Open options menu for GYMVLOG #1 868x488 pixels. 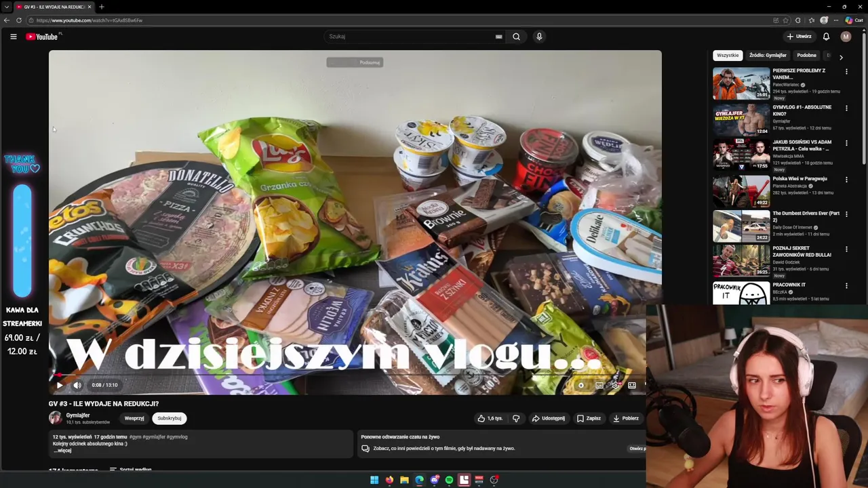[x=846, y=108]
